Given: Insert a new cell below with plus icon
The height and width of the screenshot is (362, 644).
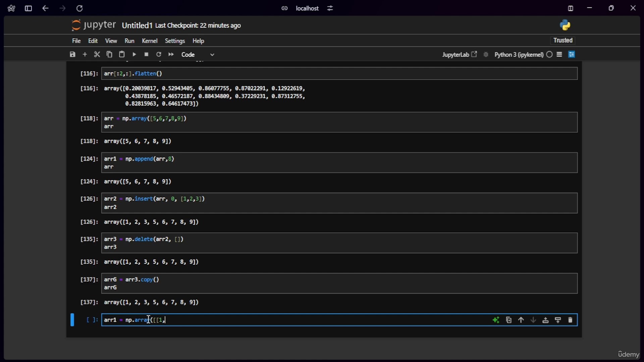Looking at the screenshot, I should (x=85, y=54).
